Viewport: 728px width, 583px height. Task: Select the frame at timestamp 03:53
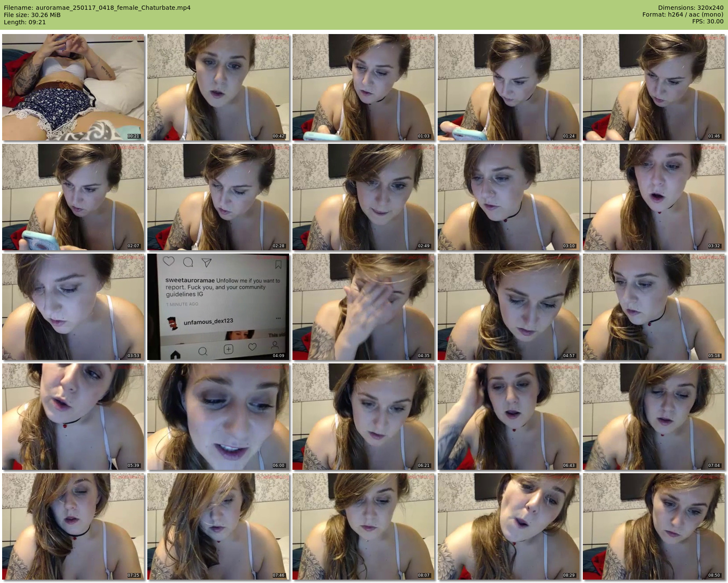(73, 307)
